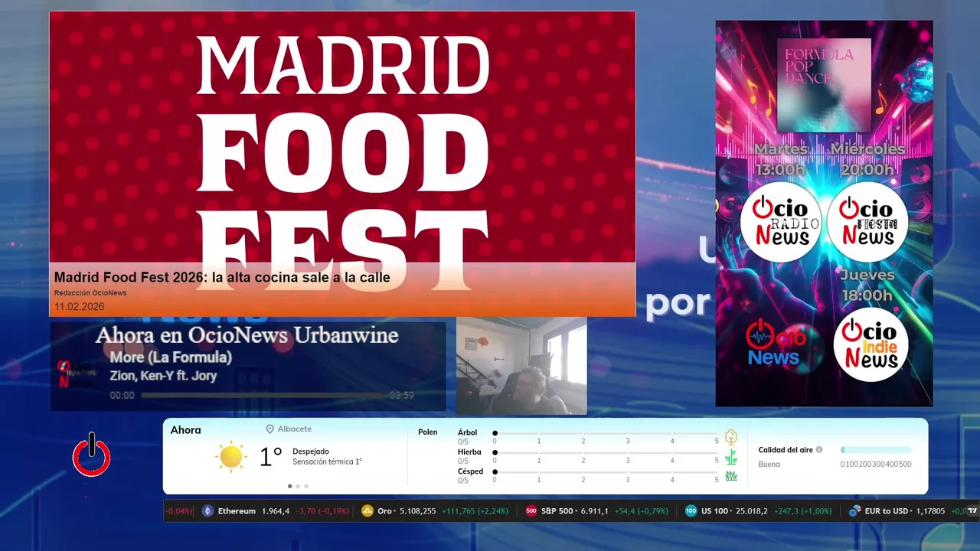Click the S&P 500 red badge icon

click(531, 511)
